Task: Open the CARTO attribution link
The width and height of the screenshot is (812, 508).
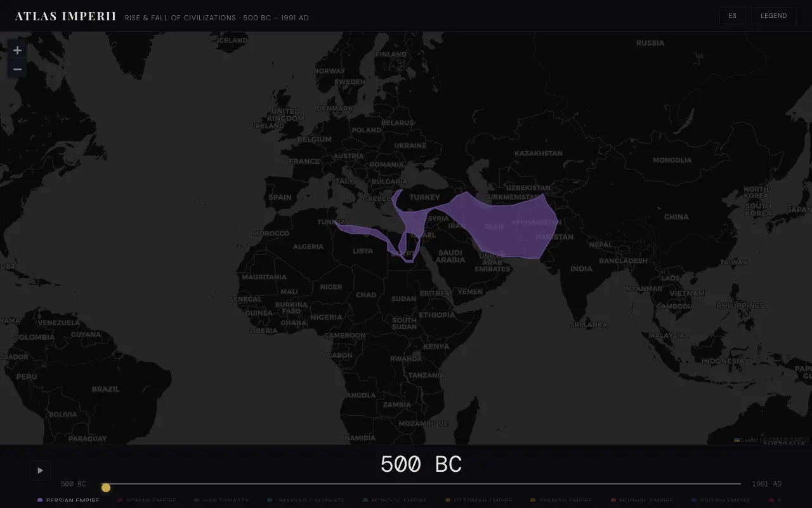Action: pyautogui.click(x=799, y=439)
